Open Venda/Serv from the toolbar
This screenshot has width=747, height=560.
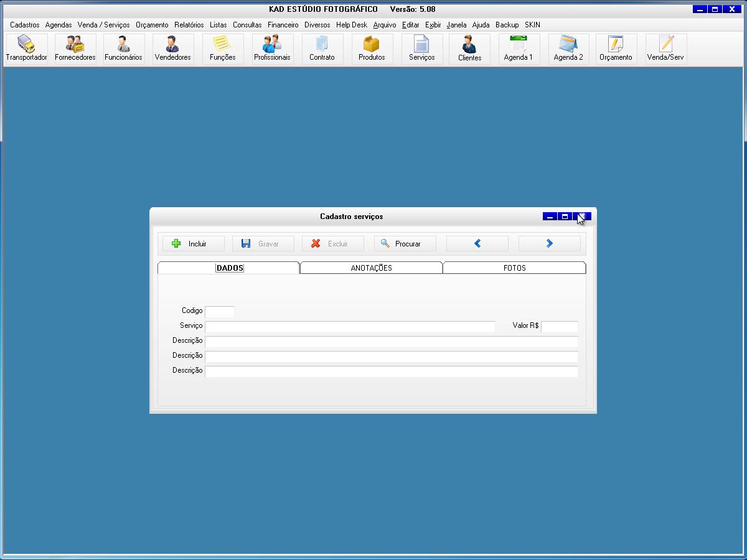[665, 49]
